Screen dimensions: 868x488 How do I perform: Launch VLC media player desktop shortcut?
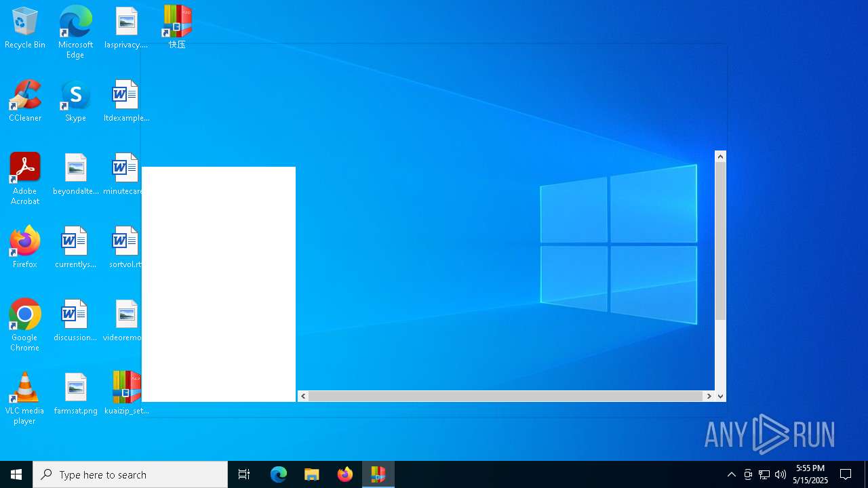25,398
